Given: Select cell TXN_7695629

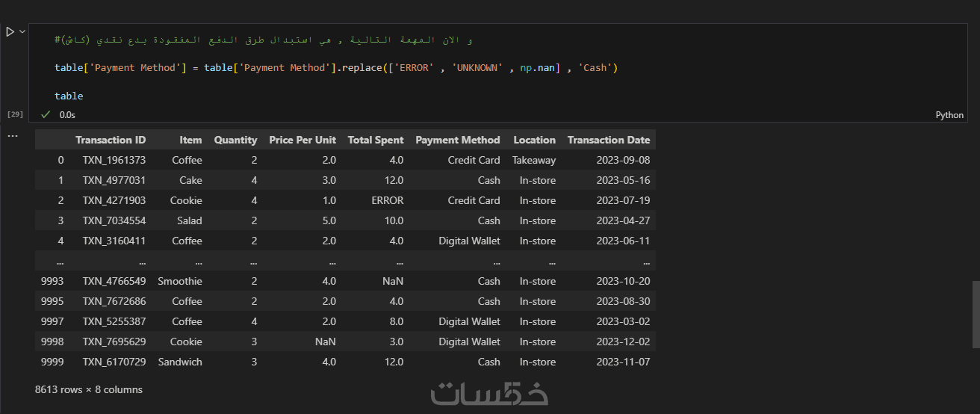Looking at the screenshot, I should (x=114, y=342).
